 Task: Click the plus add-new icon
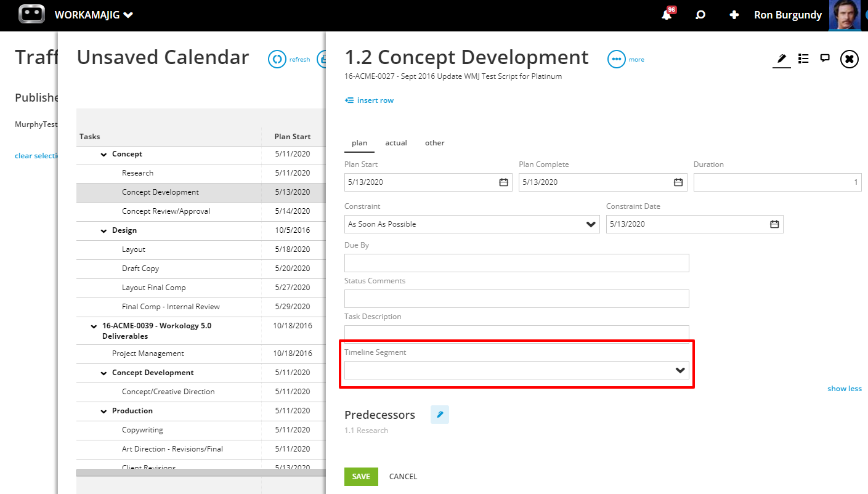(734, 15)
